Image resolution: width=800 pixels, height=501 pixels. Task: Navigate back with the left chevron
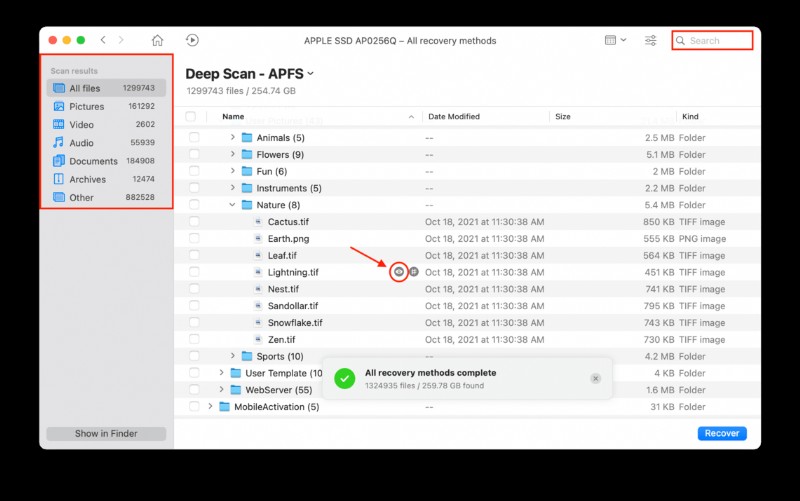pyautogui.click(x=103, y=40)
